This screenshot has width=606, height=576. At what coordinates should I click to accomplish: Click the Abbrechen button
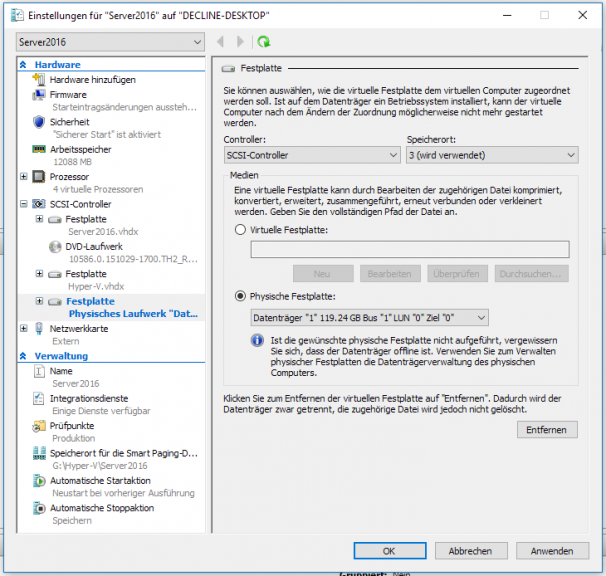(471, 551)
